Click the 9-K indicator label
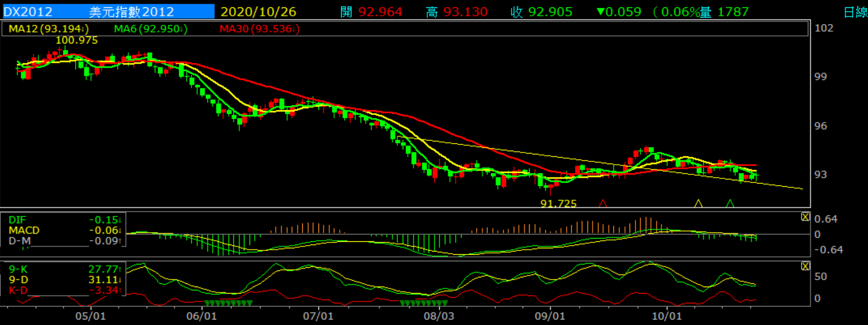 click(19, 269)
